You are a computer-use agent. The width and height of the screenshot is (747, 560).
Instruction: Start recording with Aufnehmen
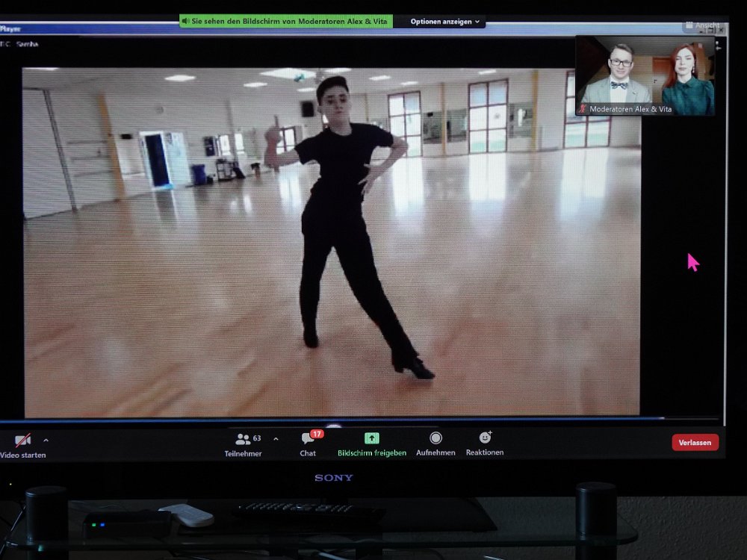pyautogui.click(x=436, y=444)
